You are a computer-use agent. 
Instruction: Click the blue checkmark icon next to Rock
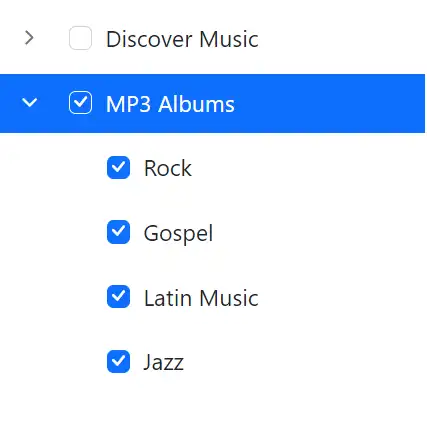[118, 167]
